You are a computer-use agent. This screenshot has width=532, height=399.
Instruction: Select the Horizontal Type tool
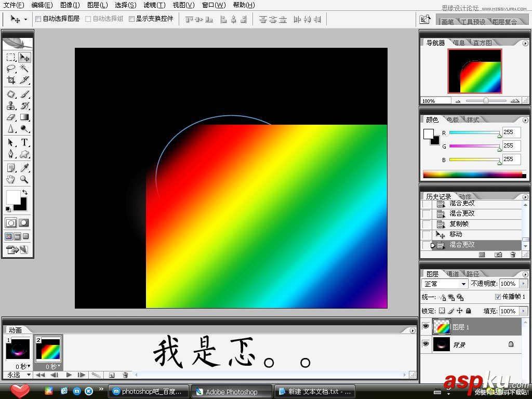pyautogui.click(x=24, y=143)
